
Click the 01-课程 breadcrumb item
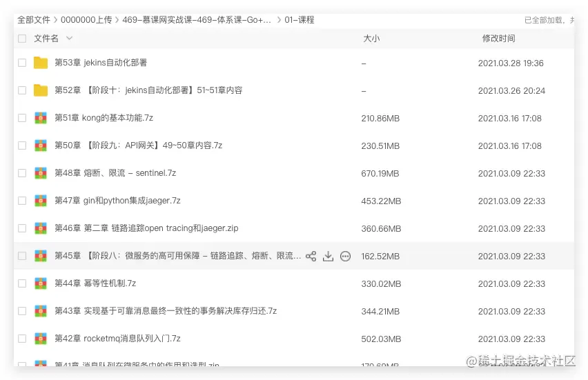point(300,20)
